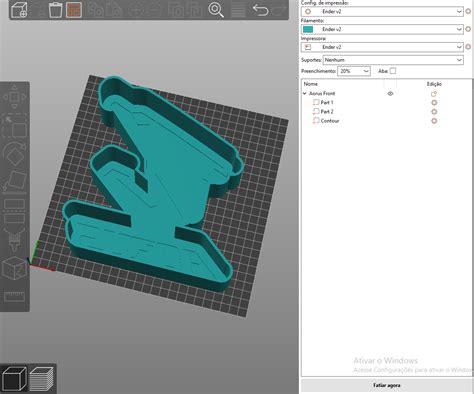This screenshot has height=394, width=474.
Task: Collapse the Aorus Front tree item
Action: coord(305,94)
